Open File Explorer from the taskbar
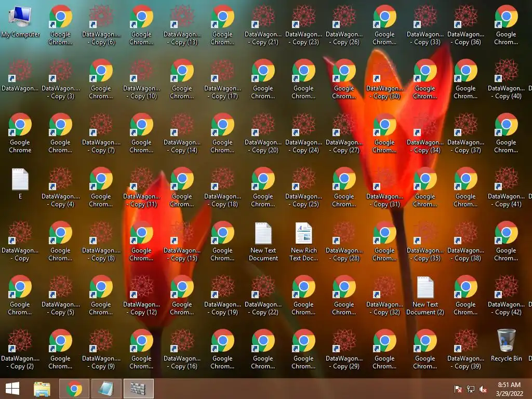The image size is (532, 399). 42,389
